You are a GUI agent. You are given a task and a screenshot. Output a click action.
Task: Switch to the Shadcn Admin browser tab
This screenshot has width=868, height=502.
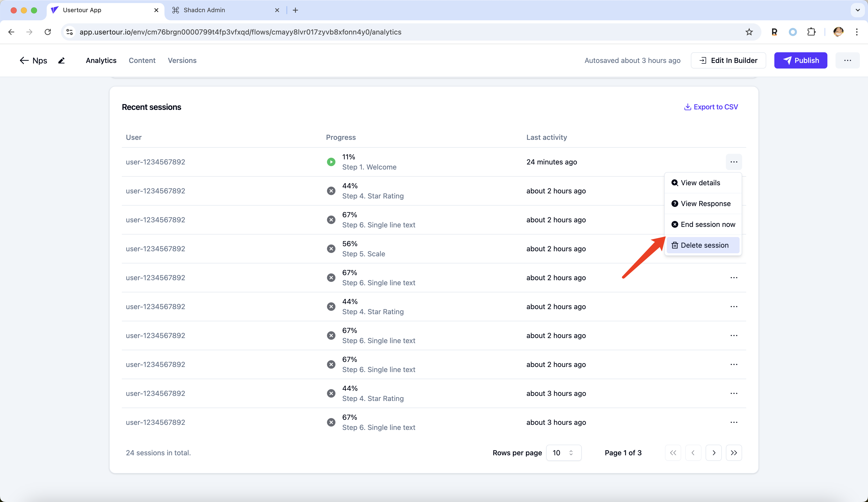click(x=226, y=10)
